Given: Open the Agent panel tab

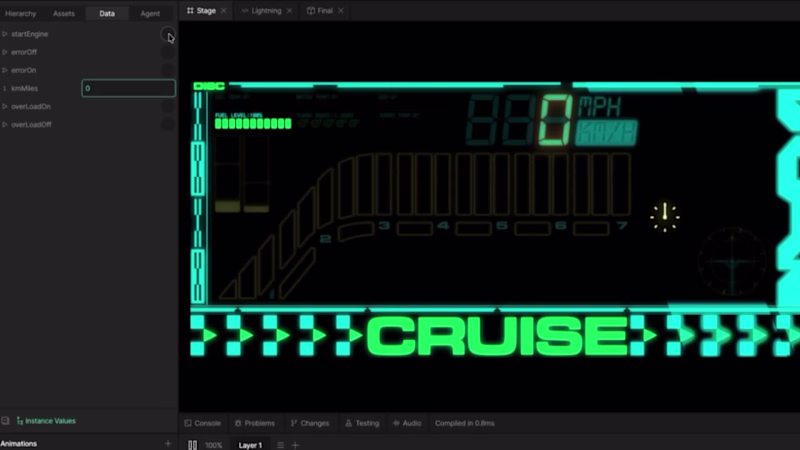Looking at the screenshot, I should (x=150, y=14).
